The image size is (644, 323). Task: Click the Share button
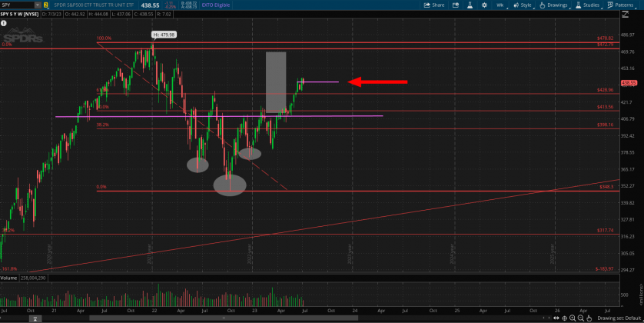(x=434, y=5)
